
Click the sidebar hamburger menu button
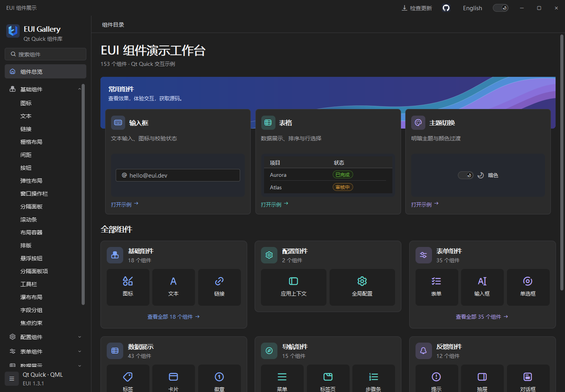12,379
